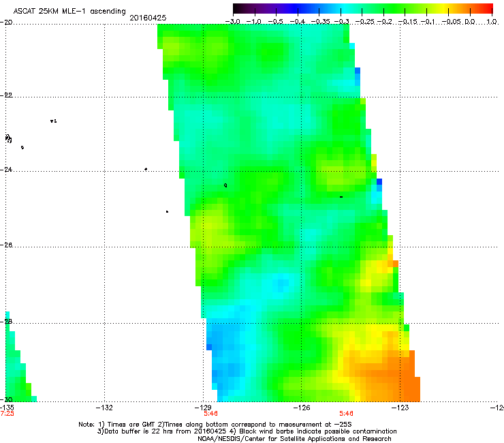Click the 1.0 color scale label
This screenshot has height=443, width=504.
(492, 22)
